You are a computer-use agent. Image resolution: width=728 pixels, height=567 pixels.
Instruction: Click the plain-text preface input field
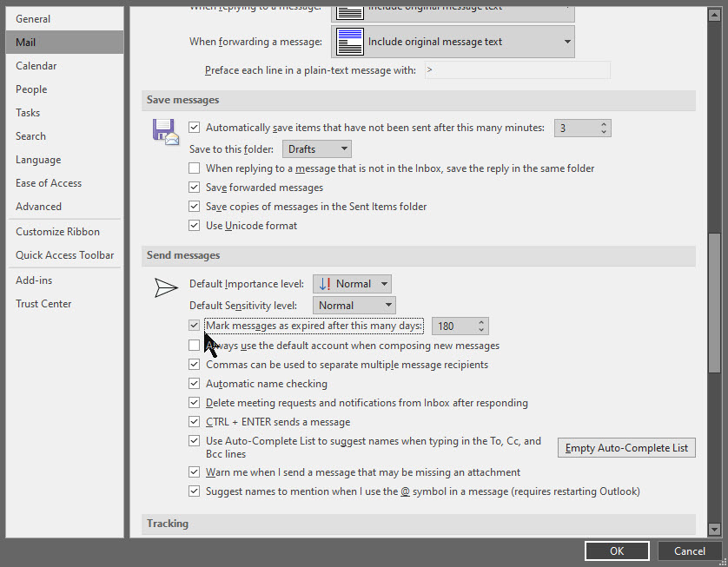tap(517, 69)
